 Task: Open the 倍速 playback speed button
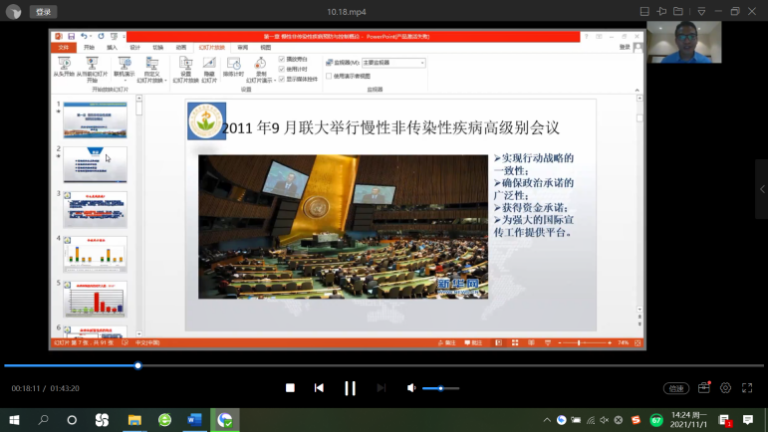(677, 388)
